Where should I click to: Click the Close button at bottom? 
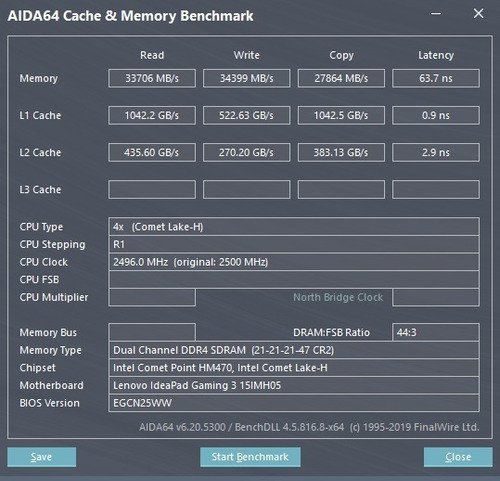pos(458,457)
